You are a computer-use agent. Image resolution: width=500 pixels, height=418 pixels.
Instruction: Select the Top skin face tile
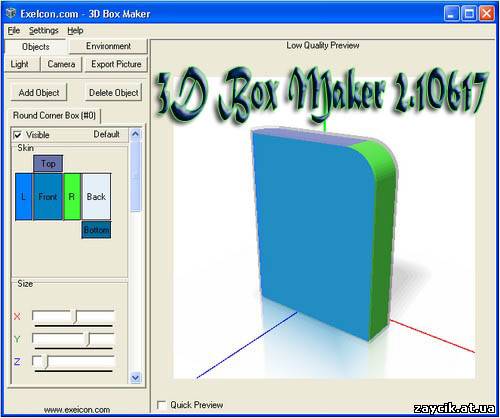coord(48,164)
